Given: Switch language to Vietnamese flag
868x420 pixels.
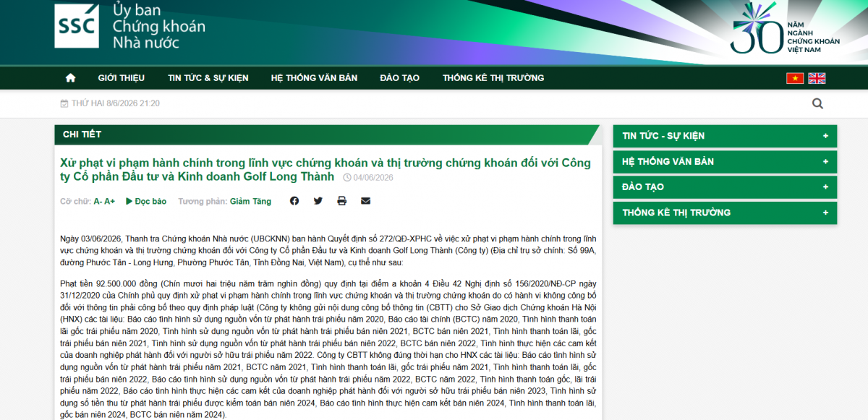Looking at the screenshot, I should [795, 78].
